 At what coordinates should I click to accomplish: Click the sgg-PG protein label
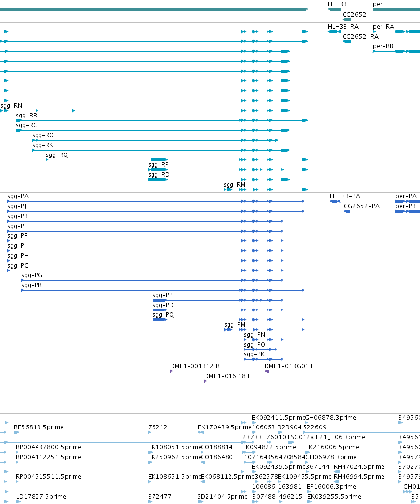tap(32, 275)
